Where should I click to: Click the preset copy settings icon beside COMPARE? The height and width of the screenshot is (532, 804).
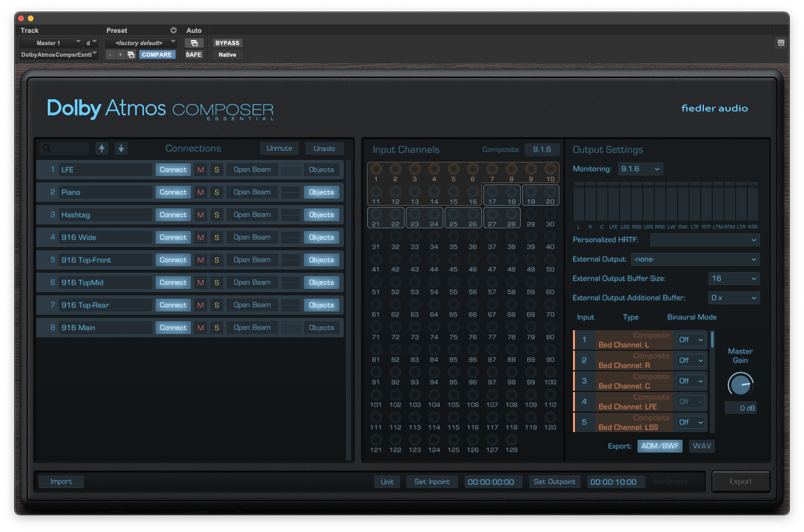point(131,55)
